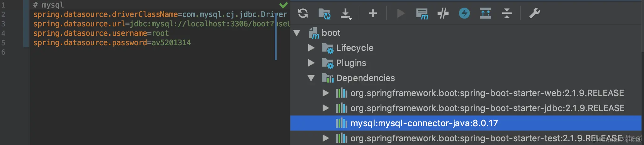Open Execute Maven Goal icon

tap(422, 13)
